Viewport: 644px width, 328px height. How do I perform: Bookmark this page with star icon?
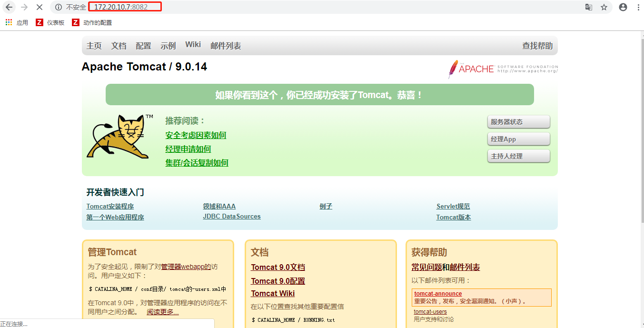pos(604,7)
